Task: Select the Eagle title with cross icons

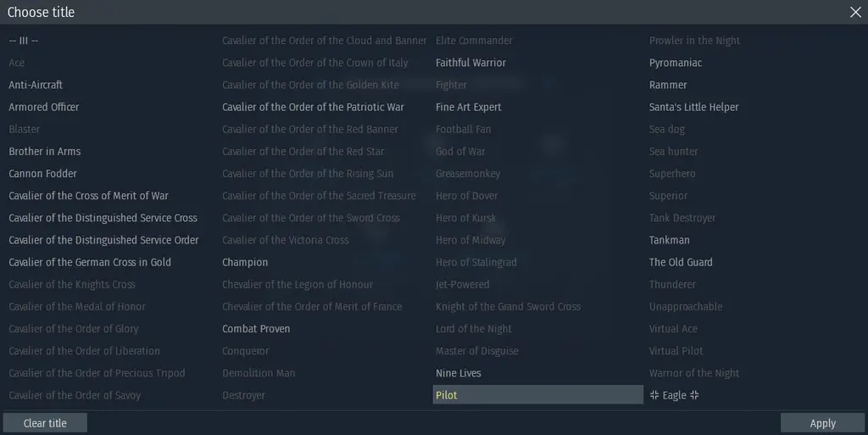Action: click(674, 395)
